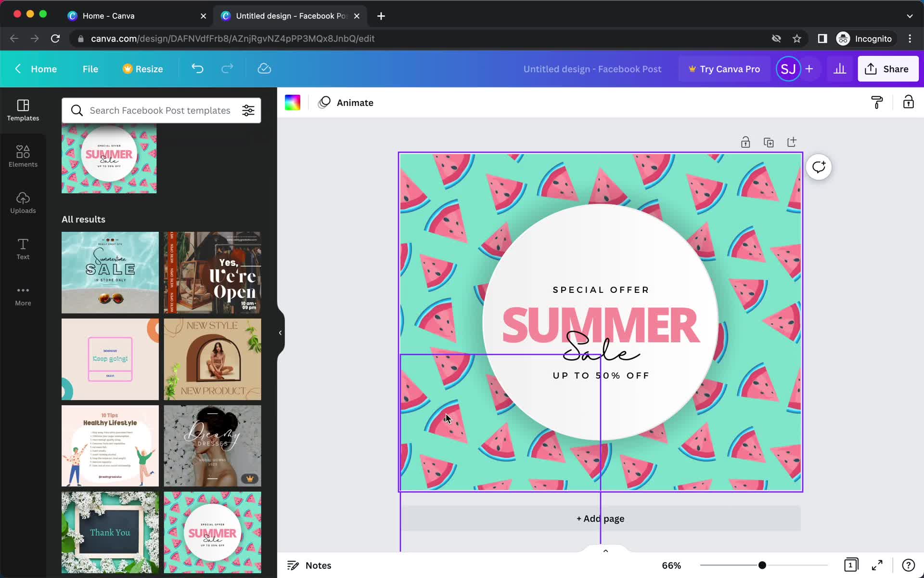Select UP TO 50% OFF text on canvas
This screenshot has width=924, height=578.
601,376
